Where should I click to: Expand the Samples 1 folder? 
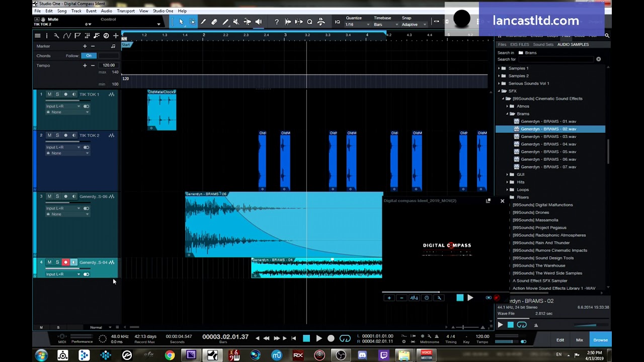(x=499, y=68)
